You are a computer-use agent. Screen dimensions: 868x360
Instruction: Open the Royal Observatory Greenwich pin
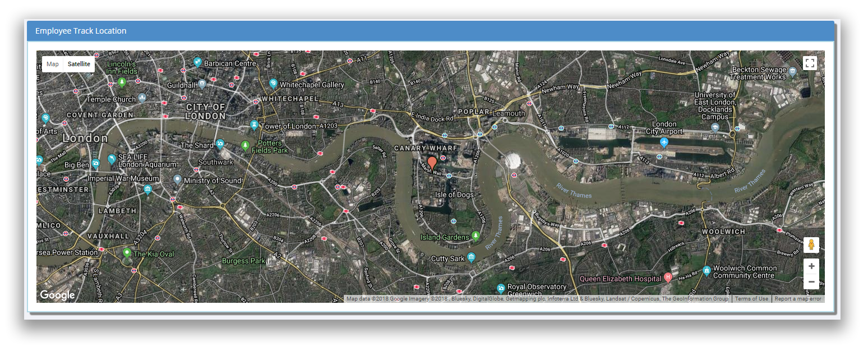(x=501, y=288)
